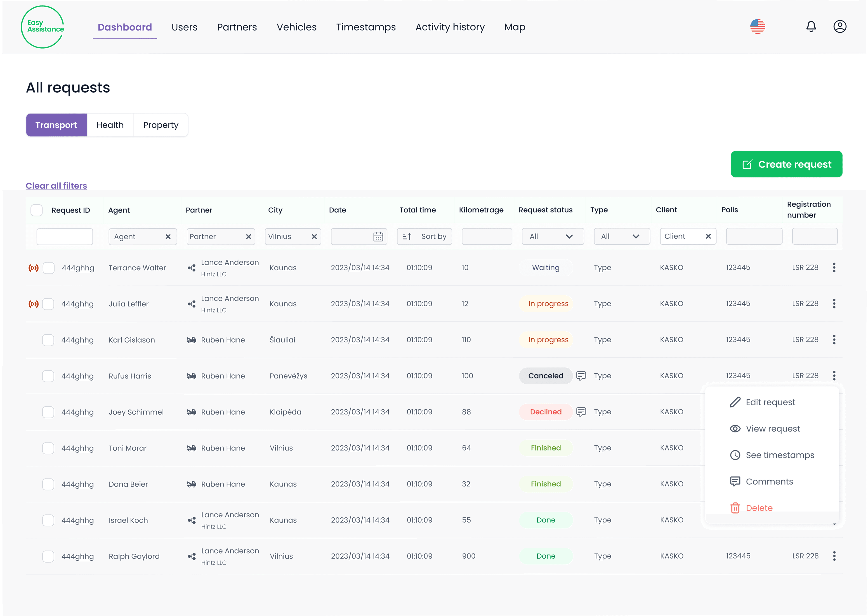This screenshot has width=868, height=616.
Task: Open the notifications bell
Action: point(811,26)
